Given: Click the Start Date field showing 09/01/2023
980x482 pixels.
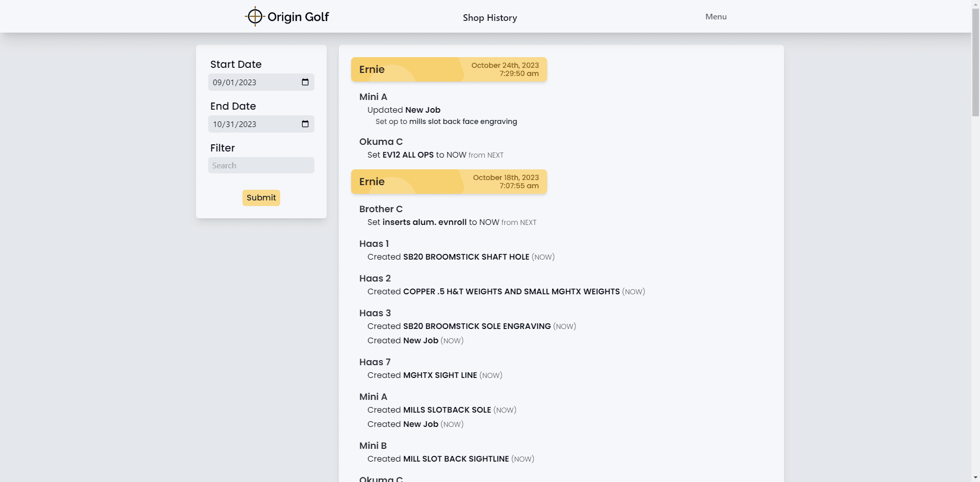Looking at the screenshot, I should click(253, 82).
